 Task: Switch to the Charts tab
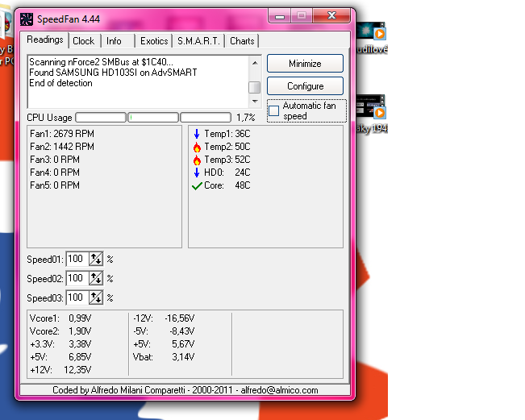(242, 41)
